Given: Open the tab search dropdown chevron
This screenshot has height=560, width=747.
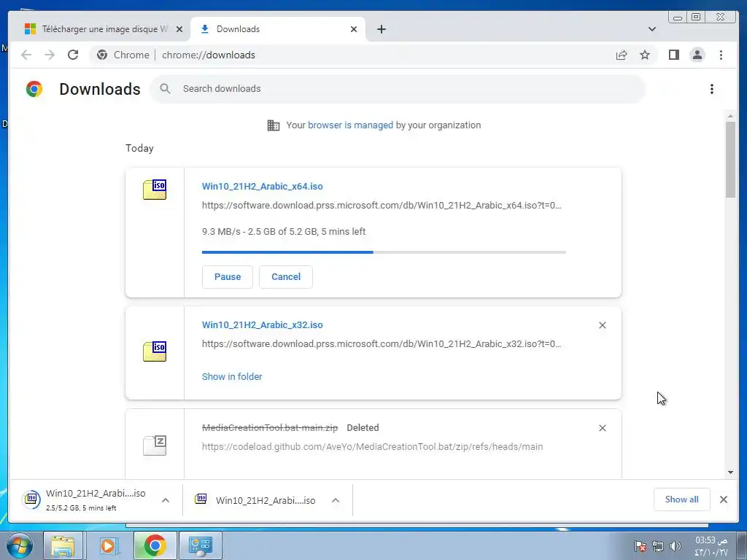Looking at the screenshot, I should pos(652,29).
